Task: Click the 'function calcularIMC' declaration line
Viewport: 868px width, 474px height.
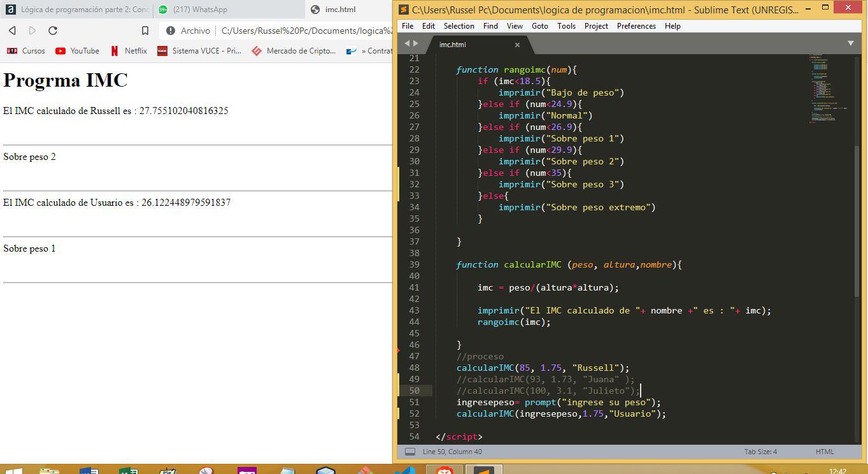Action: click(x=569, y=264)
